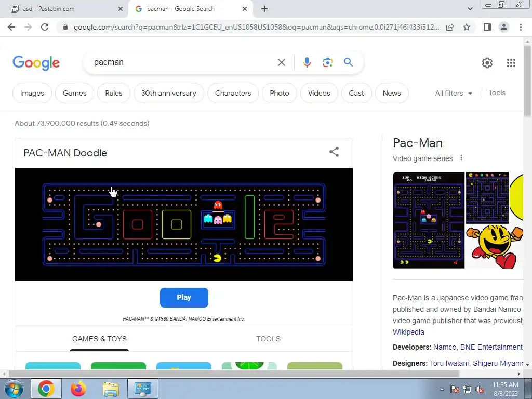Filter results by Images
This screenshot has width=532, height=399.
click(32, 93)
